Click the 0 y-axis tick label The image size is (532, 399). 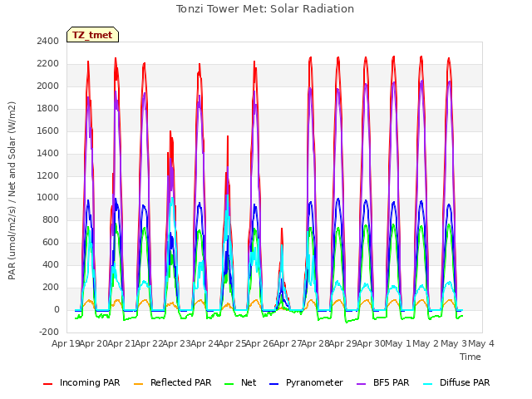57,309
